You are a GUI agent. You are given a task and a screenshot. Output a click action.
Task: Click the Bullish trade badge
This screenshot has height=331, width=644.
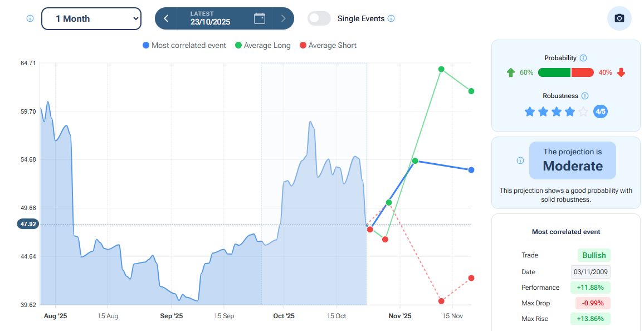point(594,255)
